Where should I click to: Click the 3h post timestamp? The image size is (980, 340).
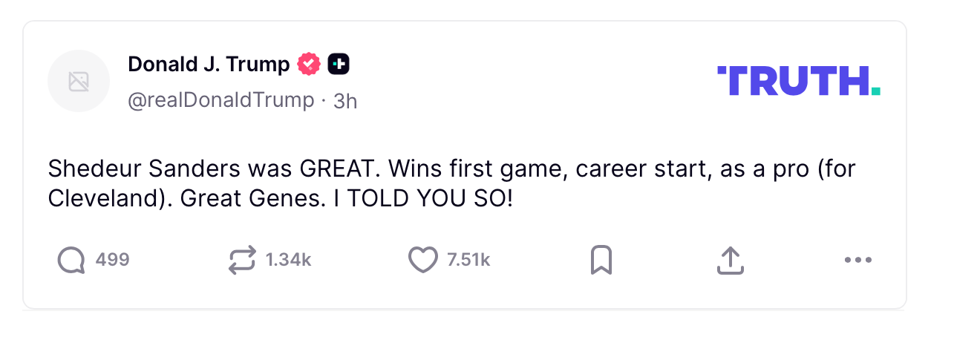345,100
